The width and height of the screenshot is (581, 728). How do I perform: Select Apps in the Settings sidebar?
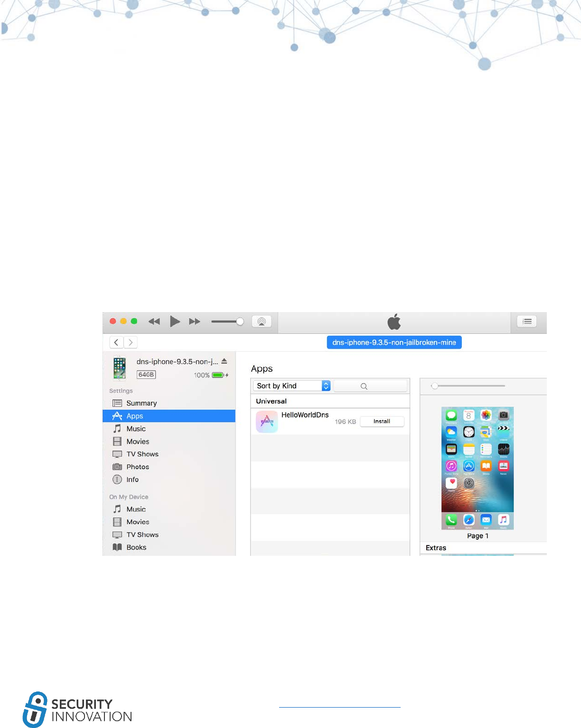click(169, 416)
